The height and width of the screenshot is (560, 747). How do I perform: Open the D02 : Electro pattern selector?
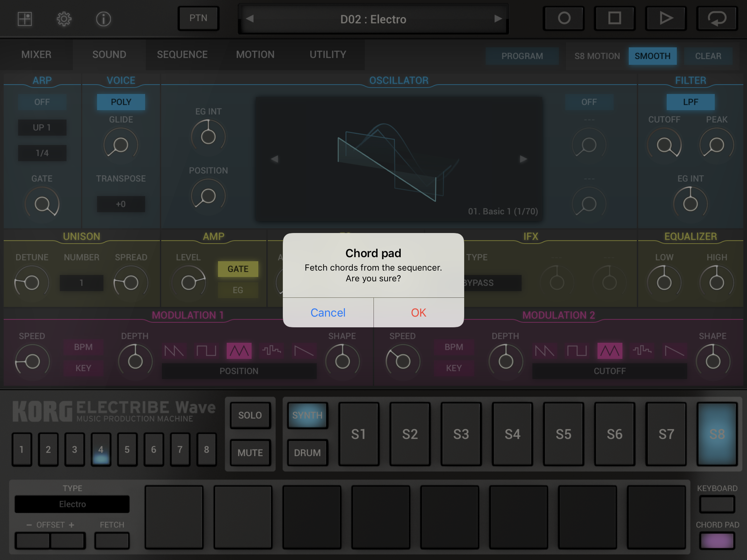pyautogui.click(x=373, y=19)
